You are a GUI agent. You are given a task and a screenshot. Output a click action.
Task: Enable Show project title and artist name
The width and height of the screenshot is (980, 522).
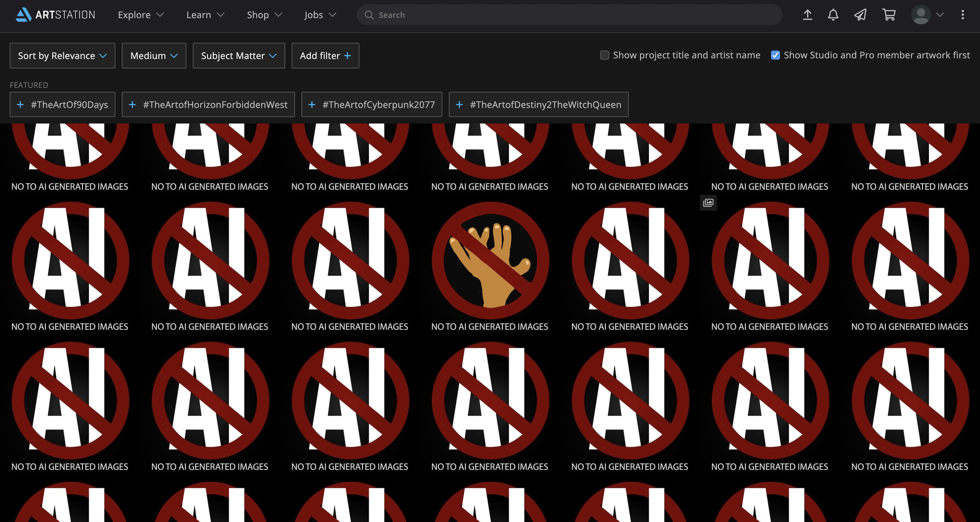tap(604, 55)
